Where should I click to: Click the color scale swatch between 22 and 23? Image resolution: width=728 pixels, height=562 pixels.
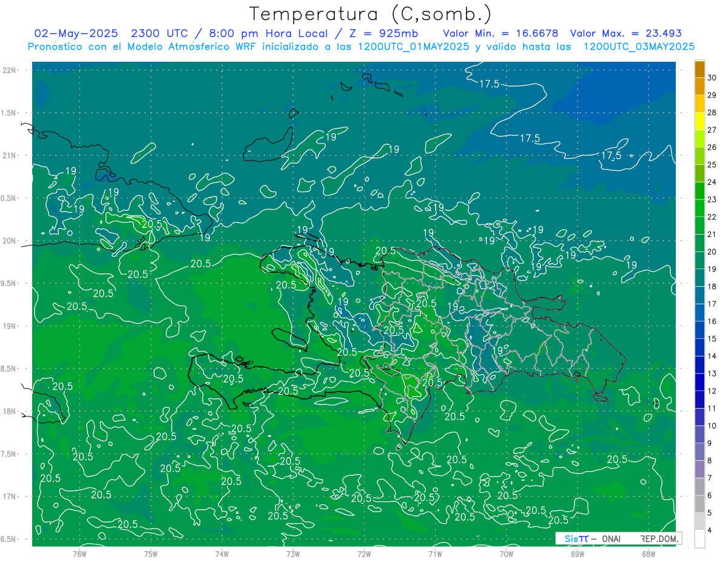point(699,208)
